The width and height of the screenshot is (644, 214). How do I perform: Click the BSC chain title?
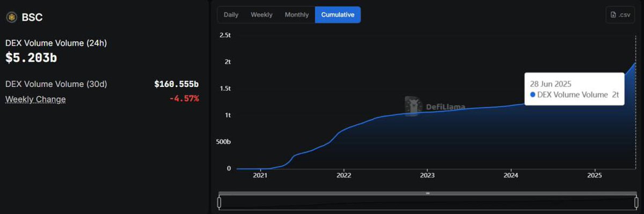tap(32, 17)
